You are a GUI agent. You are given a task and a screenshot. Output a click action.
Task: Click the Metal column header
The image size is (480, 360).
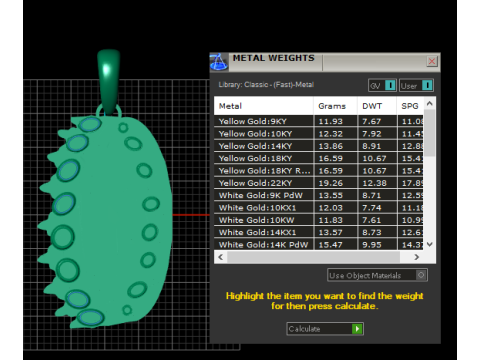tap(263, 106)
